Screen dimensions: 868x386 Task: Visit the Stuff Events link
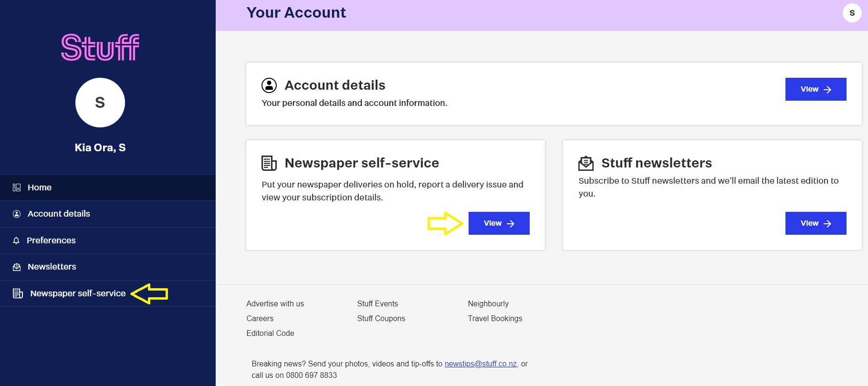(377, 303)
